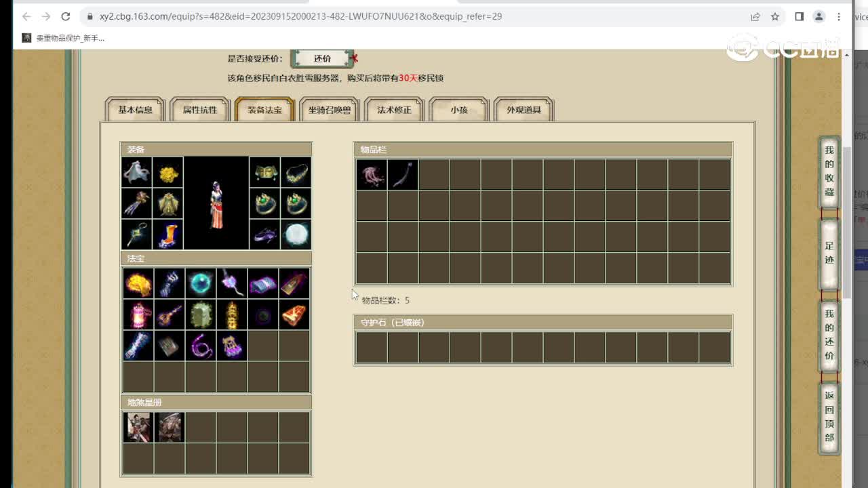Click the character portrait in equipment panel
Screen dimensions: 868x488
point(216,203)
